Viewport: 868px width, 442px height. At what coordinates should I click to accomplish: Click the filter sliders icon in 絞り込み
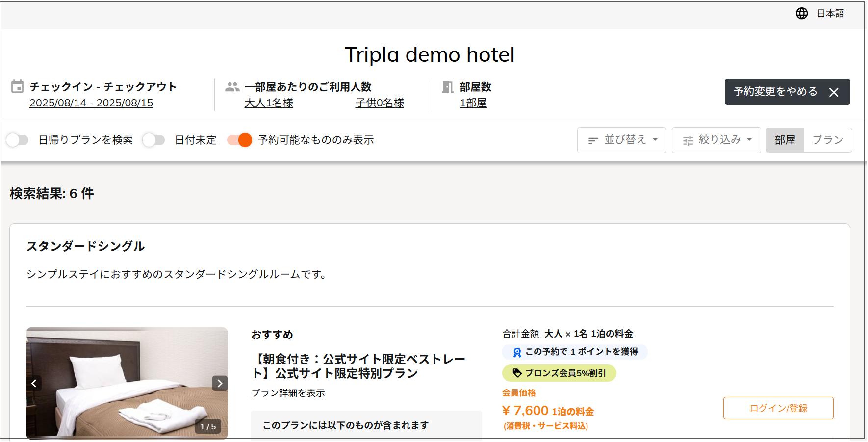(688, 141)
